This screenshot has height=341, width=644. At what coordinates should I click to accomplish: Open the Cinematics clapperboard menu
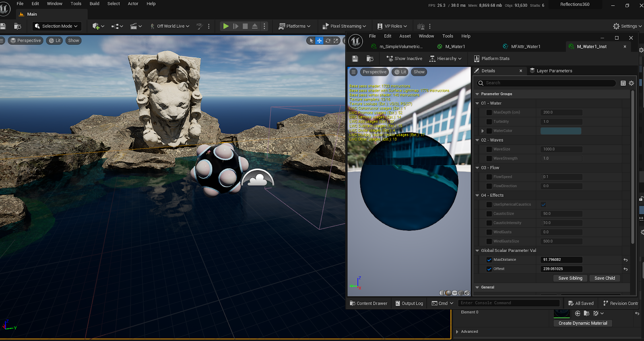click(136, 26)
